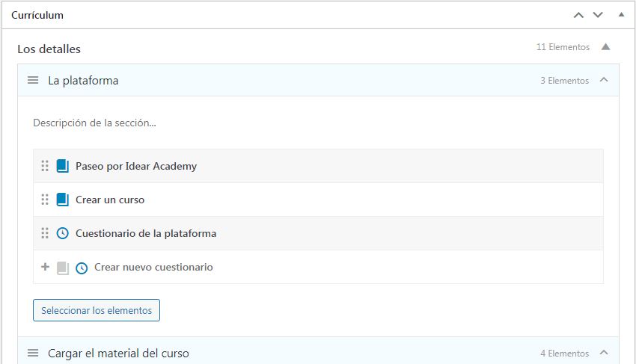The image size is (636, 364).
Task: Click the lesson book icon beside Crear un curso
Action: tap(62, 200)
